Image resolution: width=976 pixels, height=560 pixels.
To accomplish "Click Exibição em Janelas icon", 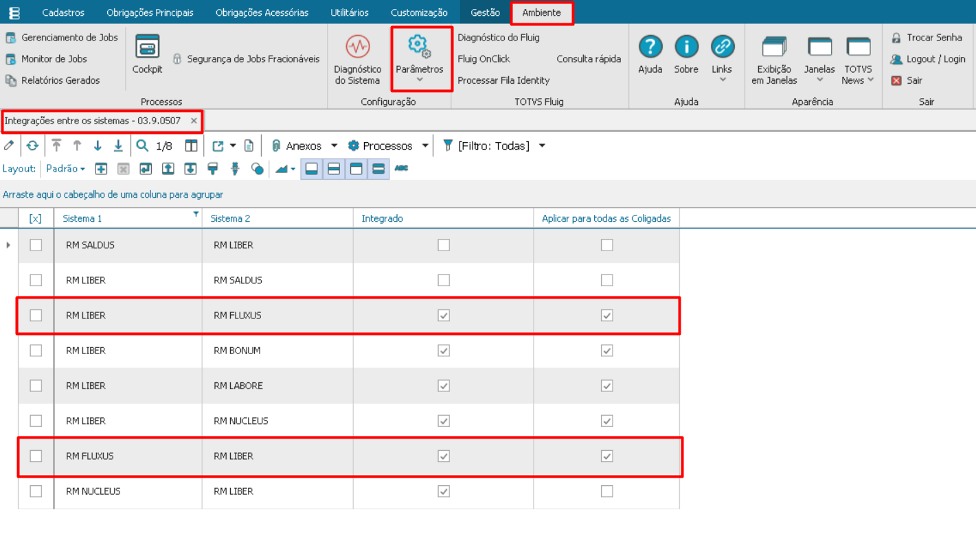I will pos(774,47).
